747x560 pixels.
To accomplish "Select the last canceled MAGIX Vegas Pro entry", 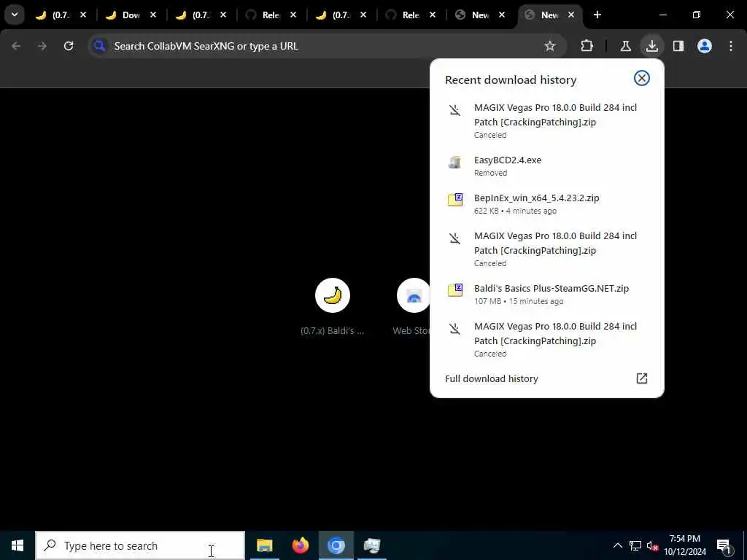I will (x=547, y=340).
